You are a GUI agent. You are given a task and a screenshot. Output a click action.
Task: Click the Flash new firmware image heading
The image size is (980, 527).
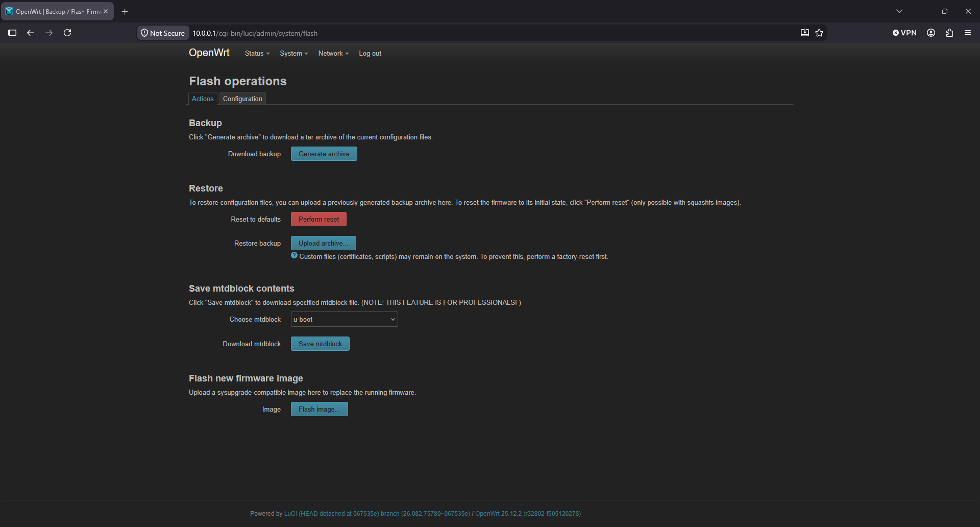(x=246, y=378)
